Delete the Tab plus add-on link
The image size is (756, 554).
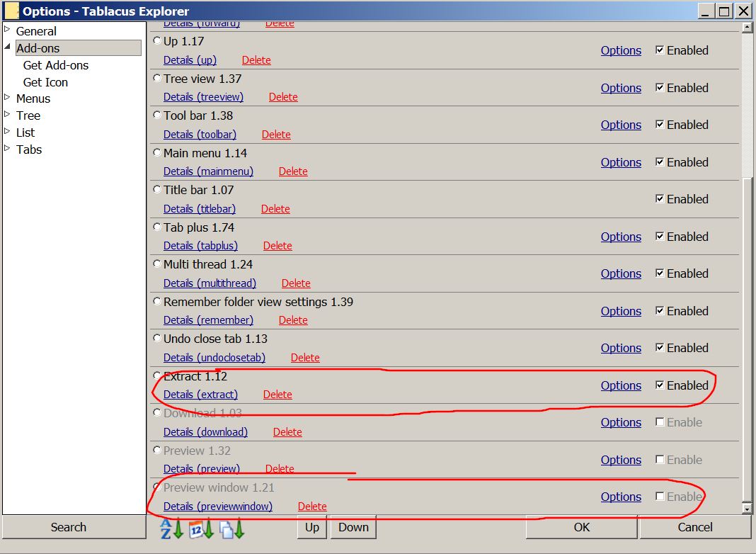[x=277, y=246]
